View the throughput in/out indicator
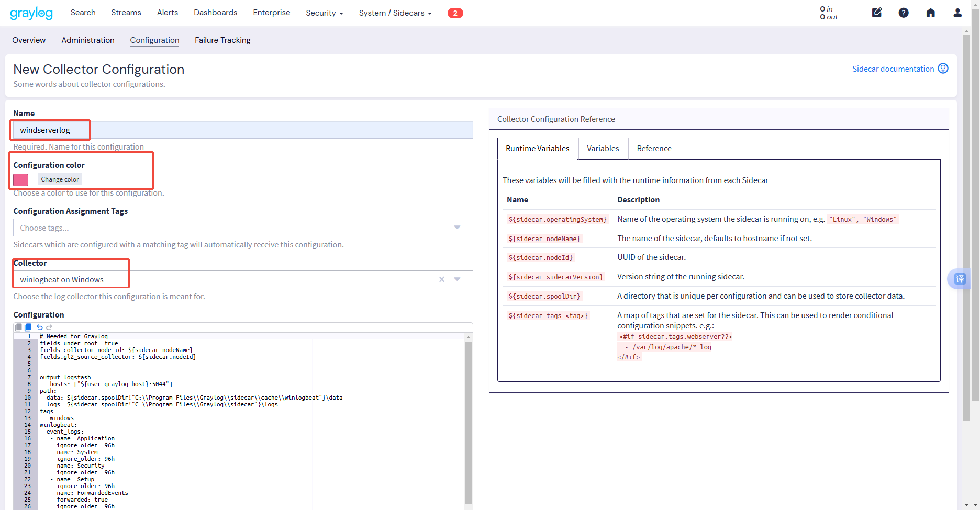This screenshot has height=510, width=980. pos(829,13)
